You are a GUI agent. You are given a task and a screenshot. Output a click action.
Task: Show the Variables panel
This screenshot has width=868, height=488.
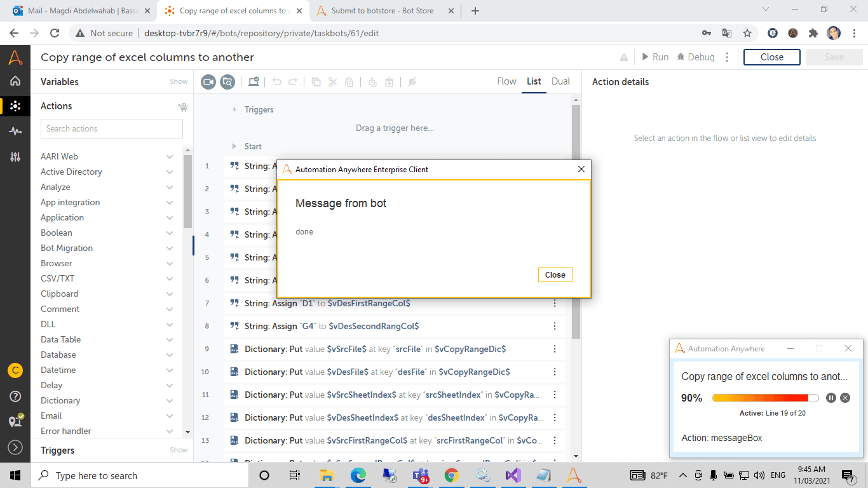coord(179,81)
